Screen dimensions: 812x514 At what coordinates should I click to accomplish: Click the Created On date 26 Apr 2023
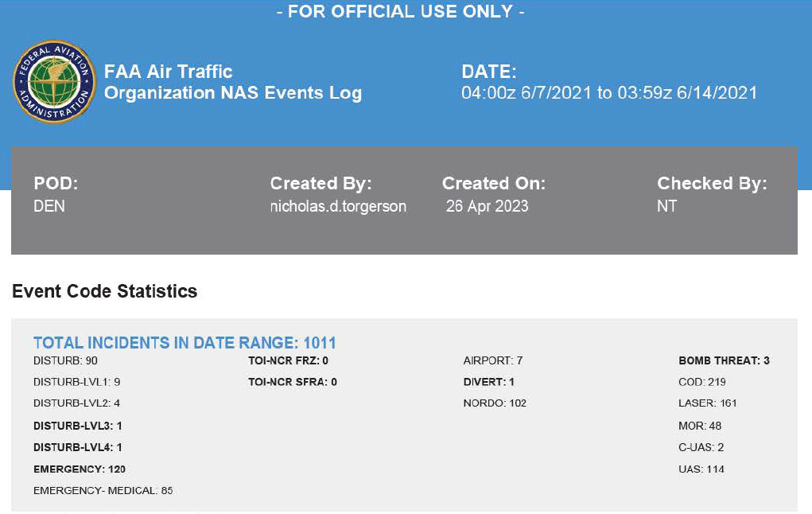(x=487, y=207)
